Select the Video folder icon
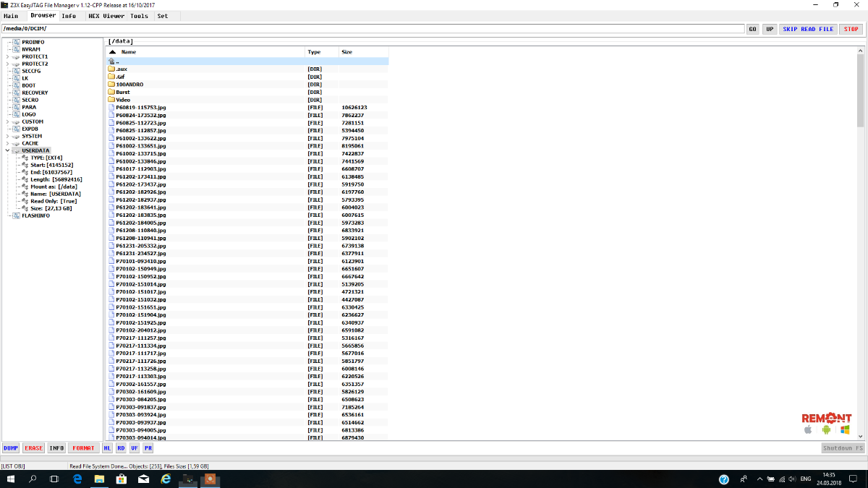This screenshot has height=488, width=868. point(111,100)
